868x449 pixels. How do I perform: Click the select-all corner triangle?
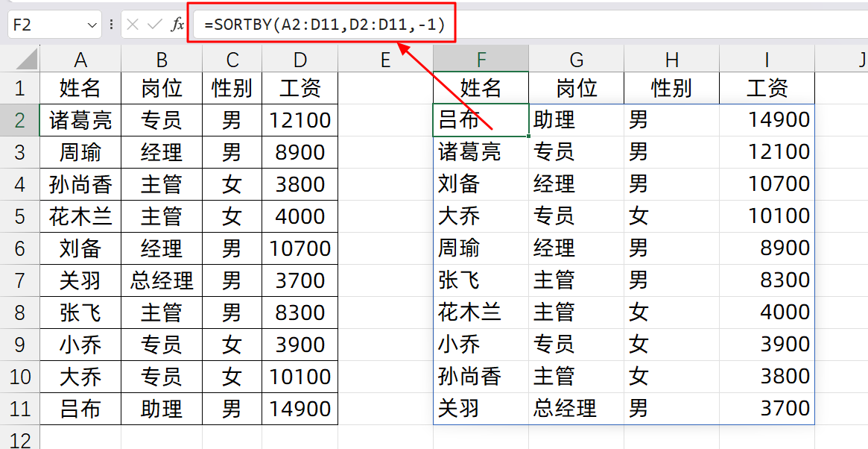[x=27, y=60]
